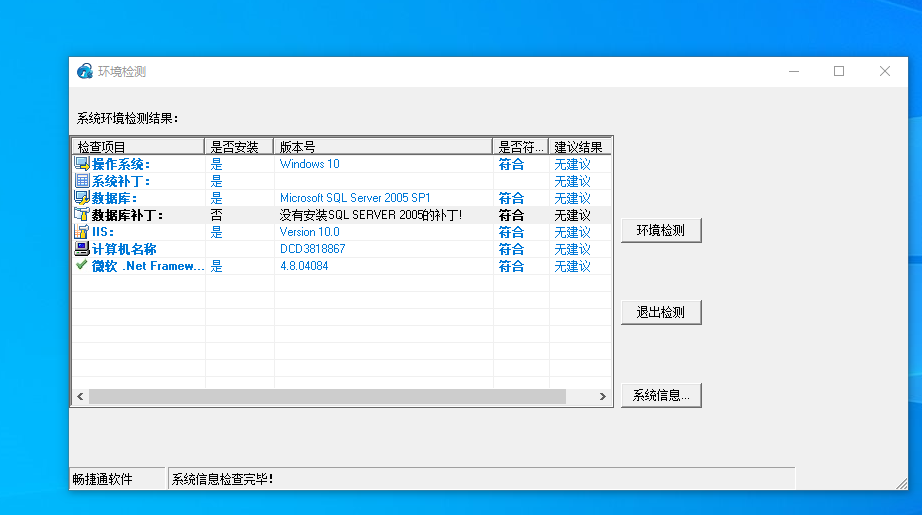922x515 pixels.
Task: Click 无建议 in the 微软 .Net Framework row
Action: pos(572,266)
